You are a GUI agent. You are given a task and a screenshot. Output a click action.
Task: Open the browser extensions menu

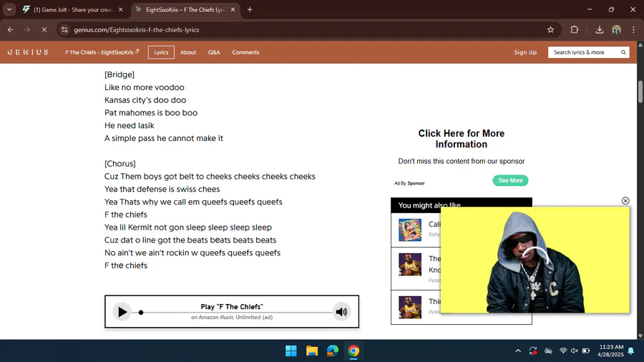coord(574,29)
